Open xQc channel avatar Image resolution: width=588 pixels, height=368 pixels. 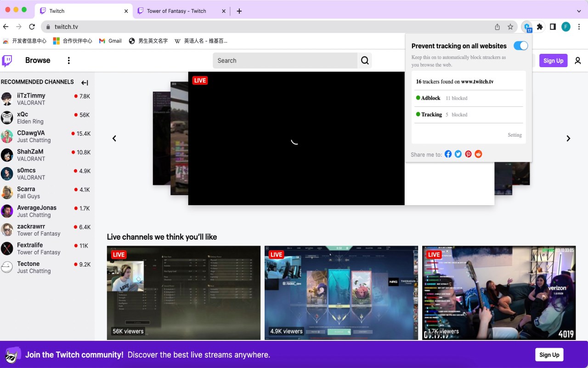7,118
